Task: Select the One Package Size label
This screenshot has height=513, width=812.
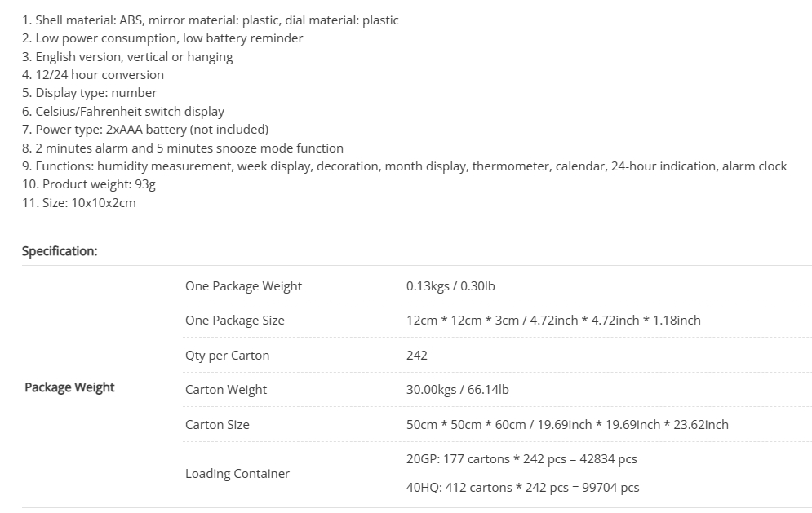Action: click(235, 321)
